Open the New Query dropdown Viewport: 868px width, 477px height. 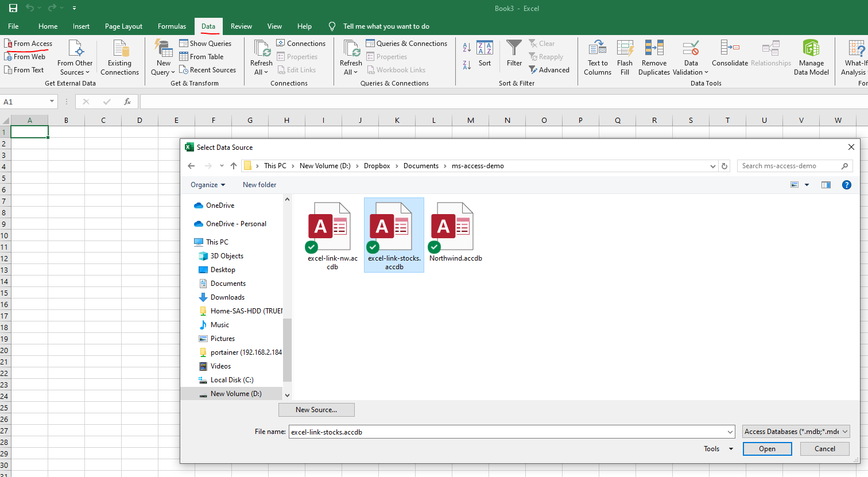163,57
